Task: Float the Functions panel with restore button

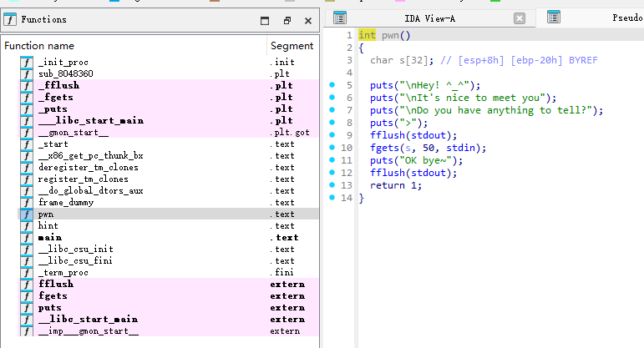Action: coord(287,20)
